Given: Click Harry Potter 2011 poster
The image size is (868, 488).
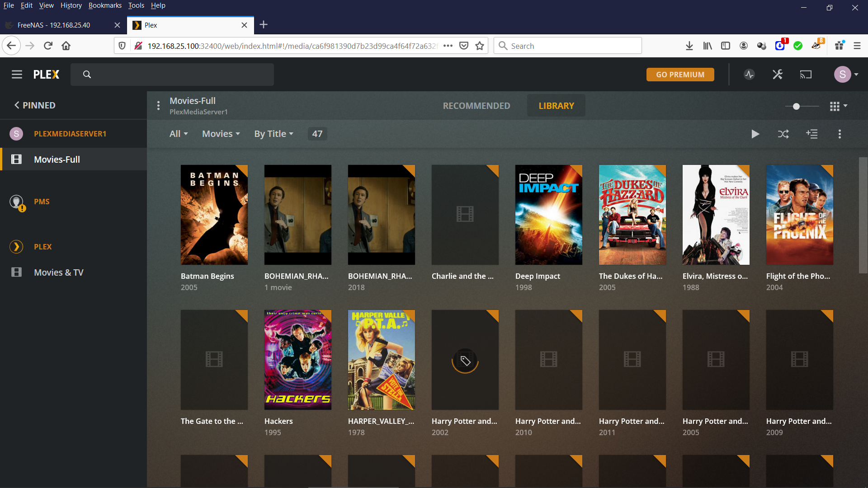Looking at the screenshot, I should click(x=632, y=360).
